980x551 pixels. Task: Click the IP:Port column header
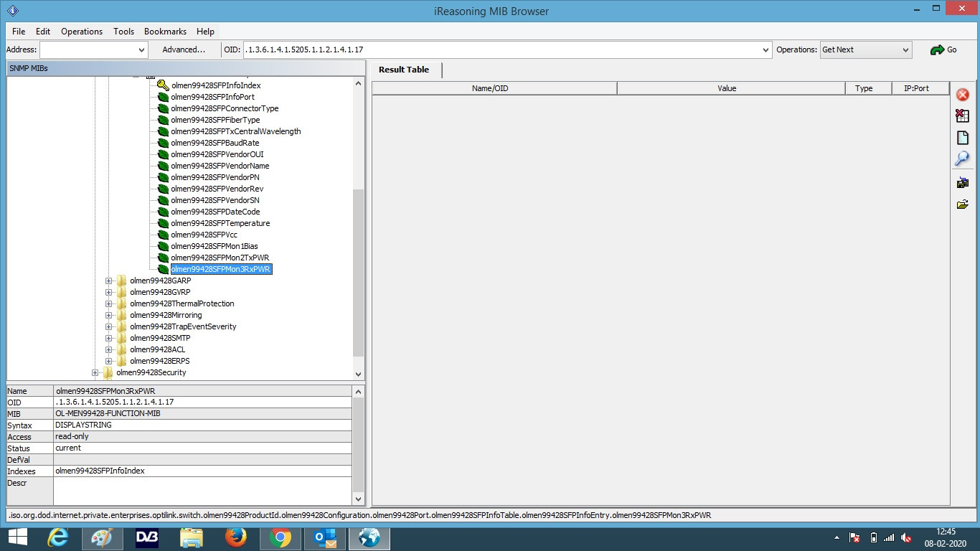click(920, 88)
